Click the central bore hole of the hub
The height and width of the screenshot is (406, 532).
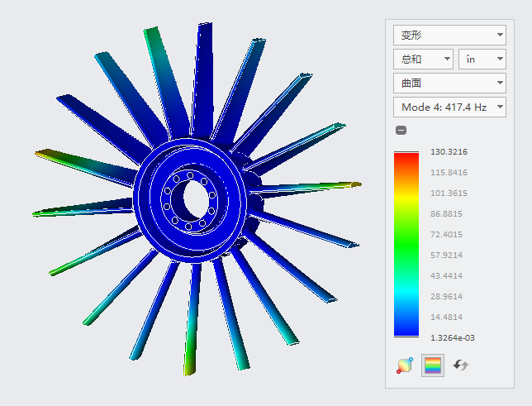point(195,199)
